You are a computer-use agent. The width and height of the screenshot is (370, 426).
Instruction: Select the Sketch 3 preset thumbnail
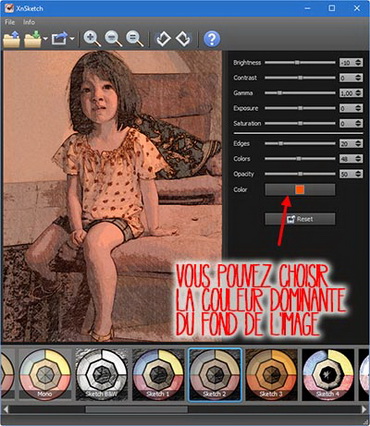tap(271, 375)
